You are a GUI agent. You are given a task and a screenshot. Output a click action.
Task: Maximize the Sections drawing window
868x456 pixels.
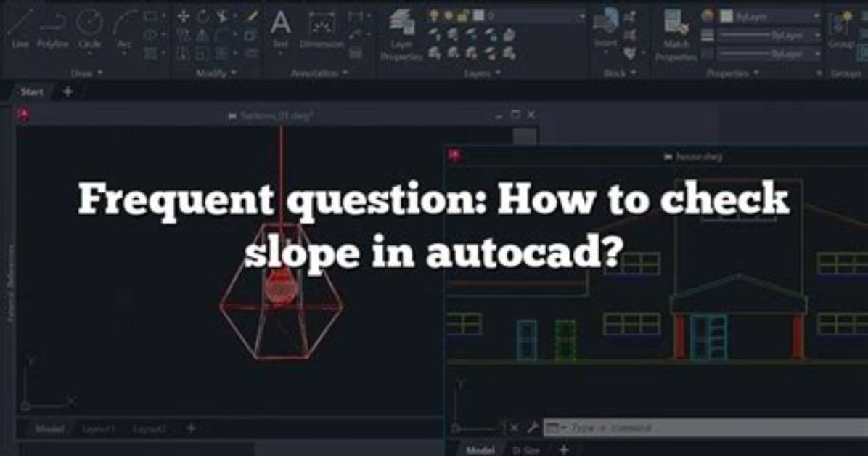[x=515, y=115]
